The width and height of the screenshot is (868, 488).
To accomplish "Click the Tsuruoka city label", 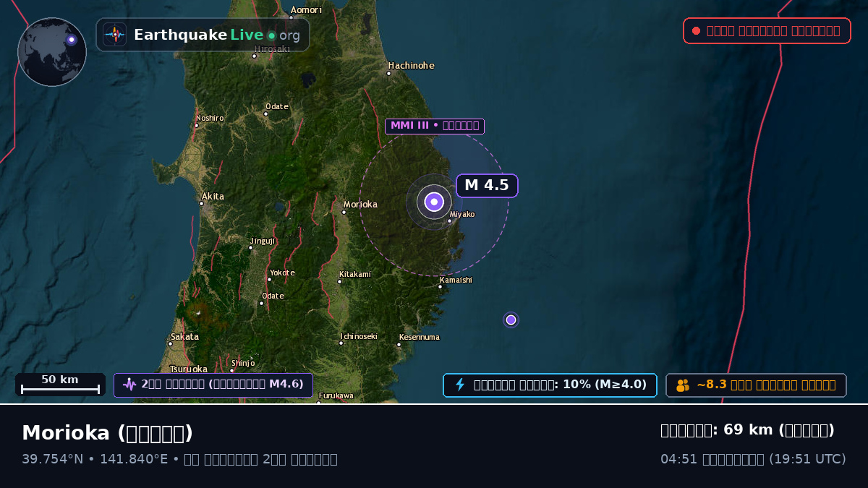I will click(x=188, y=369).
